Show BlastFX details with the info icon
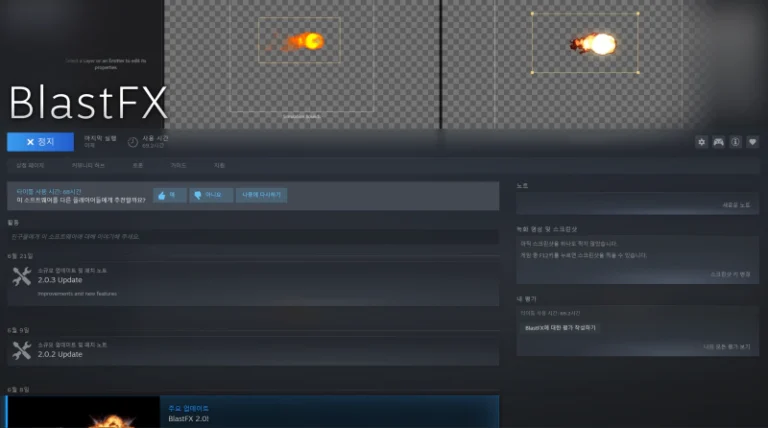Viewport: 768px width, 428px height. coord(736,142)
